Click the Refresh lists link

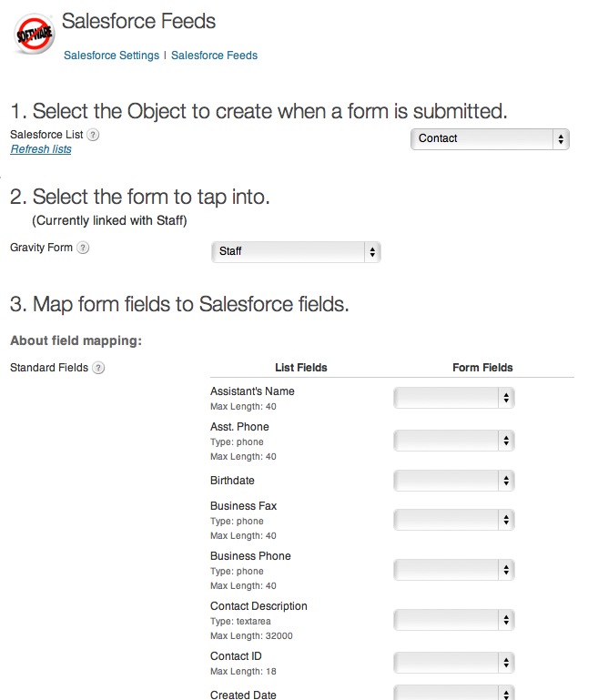point(41,149)
